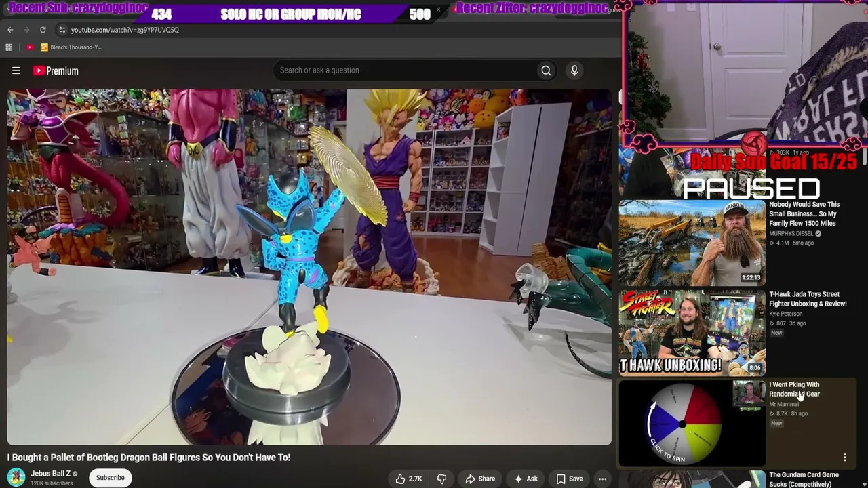Open options menu for the Pking video
Screen dimensions: 868x488
[x=845, y=457]
